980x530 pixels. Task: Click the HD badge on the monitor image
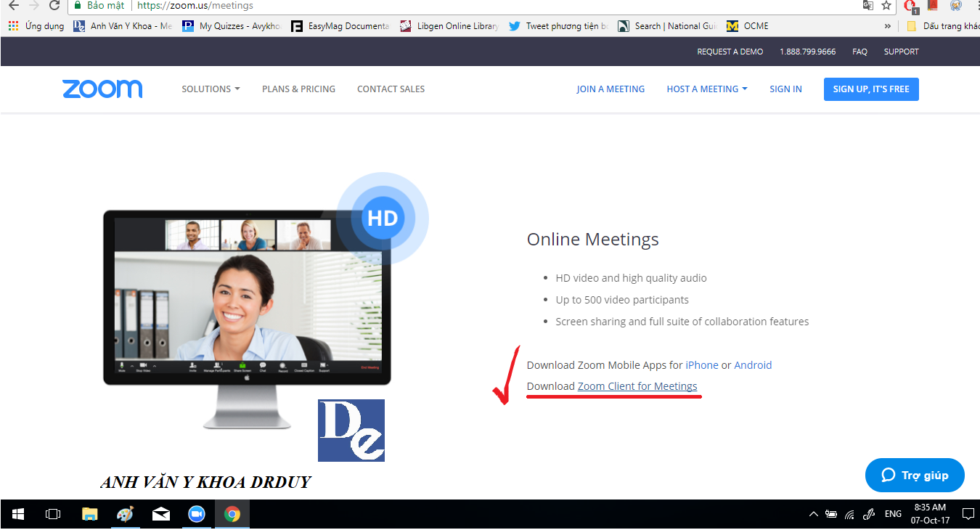[383, 218]
